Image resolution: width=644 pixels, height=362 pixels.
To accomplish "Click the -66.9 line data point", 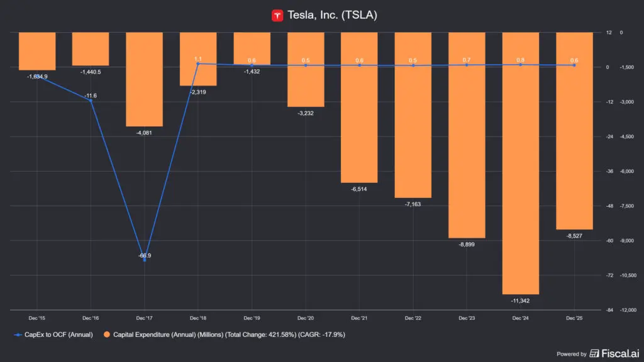I will (145, 260).
